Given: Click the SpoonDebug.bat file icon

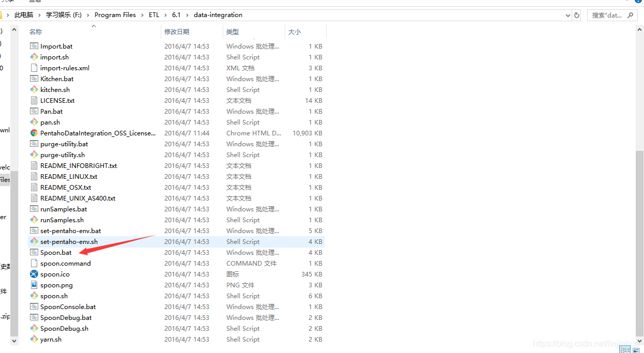Looking at the screenshot, I should [x=34, y=317].
